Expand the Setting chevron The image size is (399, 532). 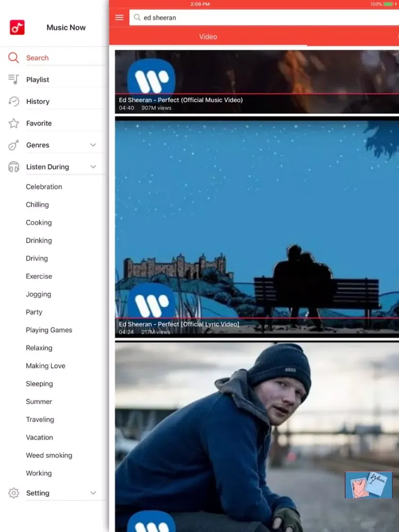pyautogui.click(x=93, y=493)
